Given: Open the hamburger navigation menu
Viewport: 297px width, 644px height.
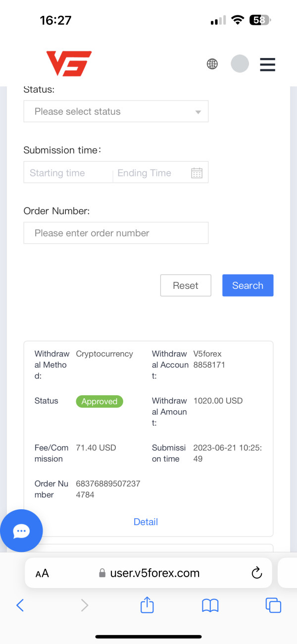Looking at the screenshot, I should coord(267,64).
